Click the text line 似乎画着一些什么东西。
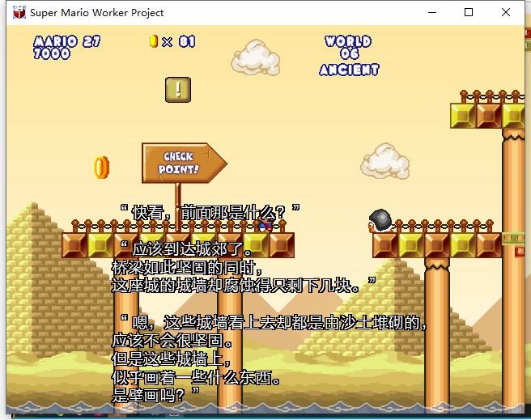Screen dimensions: 531x420 [x=196, y=377]
